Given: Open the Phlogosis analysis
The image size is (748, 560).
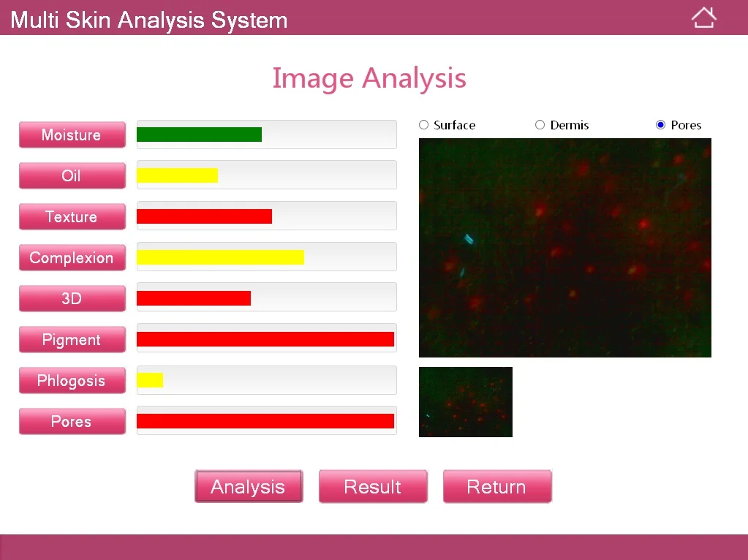Looking at the screenshot, I should 72,381.
